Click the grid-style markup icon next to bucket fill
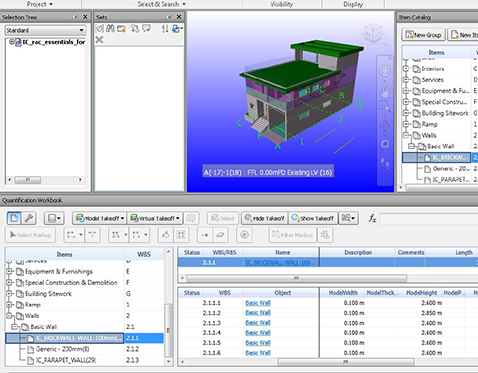This screenshot has width=478, height=373. coord(181,235)
